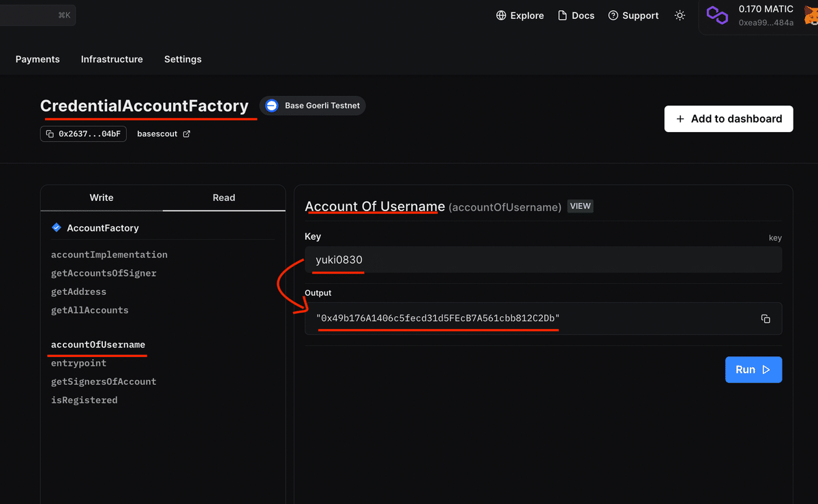Click the output address 0x49b176A1406c5fecd31d5FEcB7A561cbb812C2Db

(x=438, y=319)
